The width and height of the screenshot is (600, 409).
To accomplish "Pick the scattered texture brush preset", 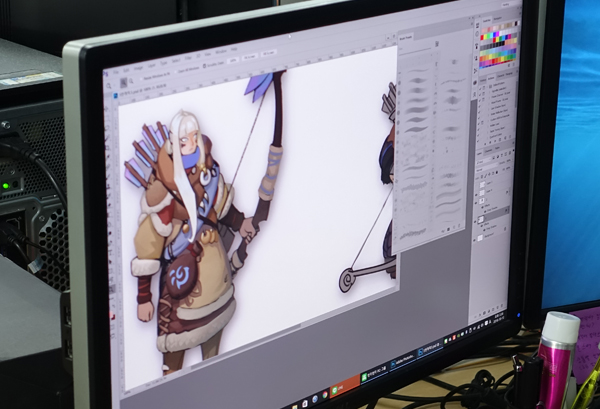I will 451,100.
